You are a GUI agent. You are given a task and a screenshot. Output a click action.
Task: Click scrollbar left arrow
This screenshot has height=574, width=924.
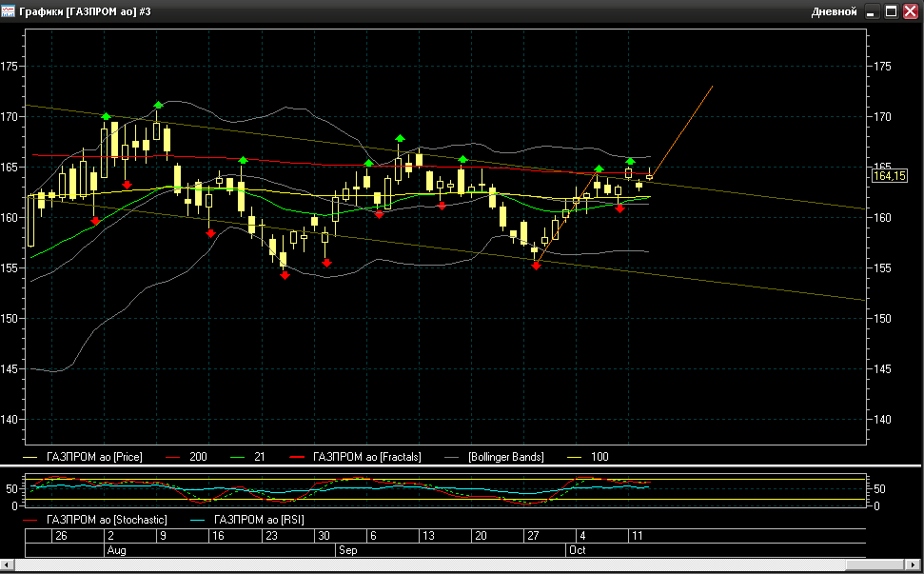pos(6,565)
